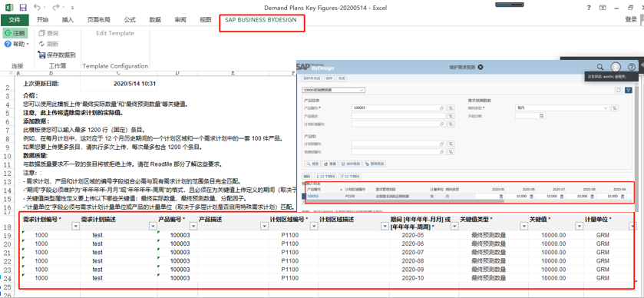The image size is (644, 298).
Task: Click the Excel save icon in the title bar
Action: coord(23,8)
